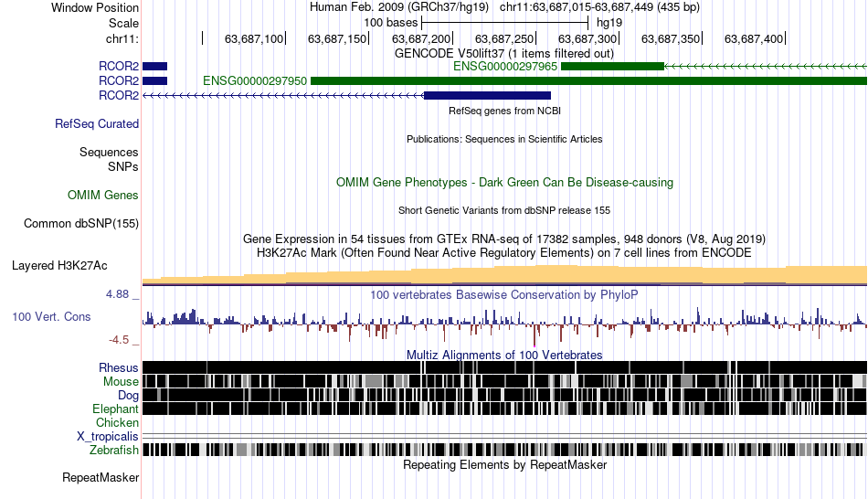The width and height of the screenshot is (868, 499).
Task: Click the Scale label
Action: pos(123,23)
